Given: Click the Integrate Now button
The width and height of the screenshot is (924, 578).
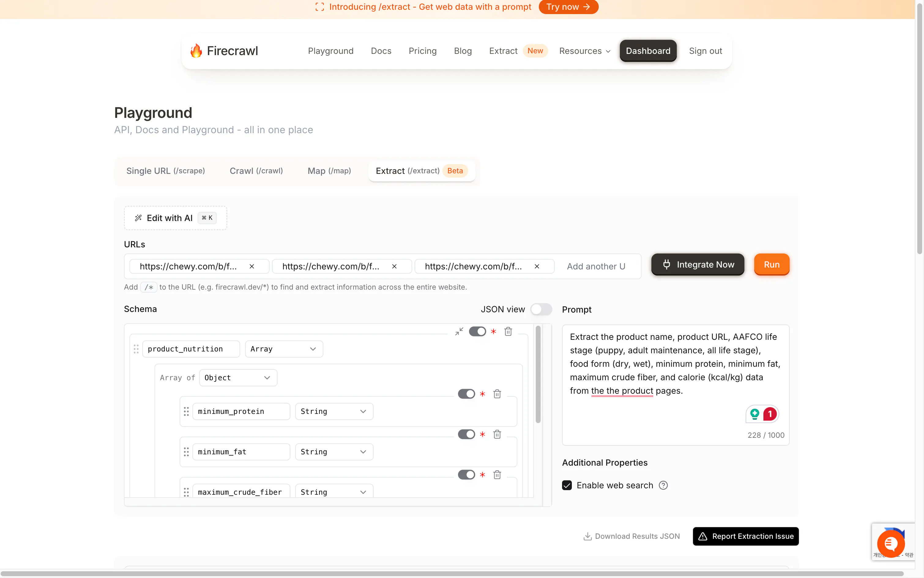Looking at the screenshot, I should tap(698, 265).
